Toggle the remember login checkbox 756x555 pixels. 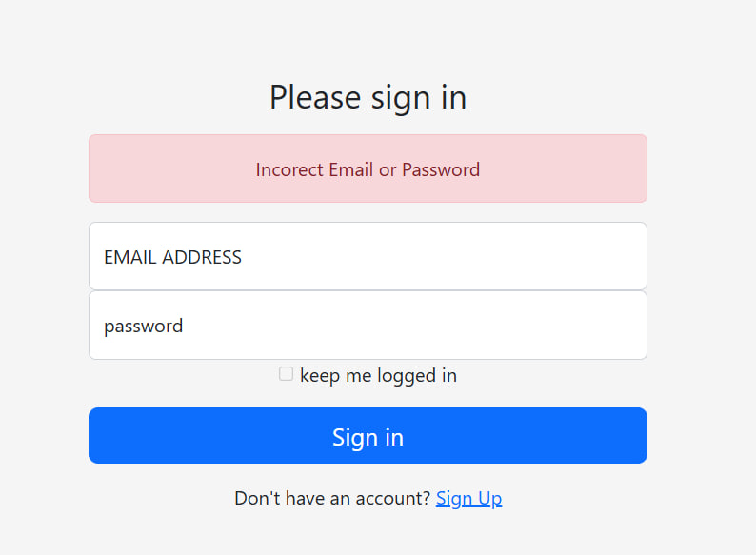[x=286, y=374]
